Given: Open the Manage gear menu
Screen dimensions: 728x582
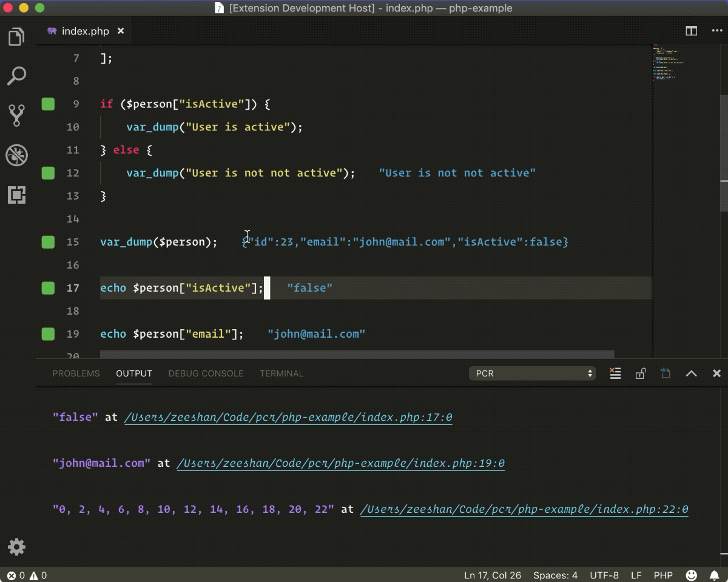Looking at the screenshot, I should point(16,547).
